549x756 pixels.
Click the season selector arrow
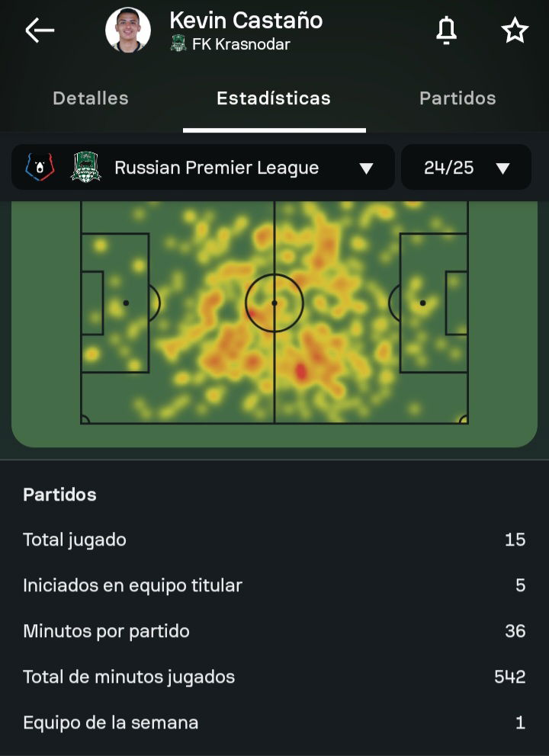point(502,168)
